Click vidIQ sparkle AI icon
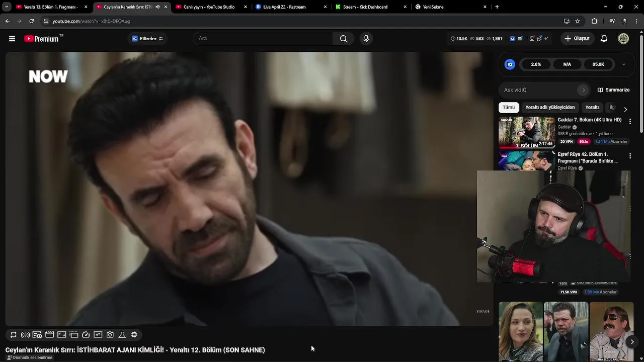 click(546, 39)
